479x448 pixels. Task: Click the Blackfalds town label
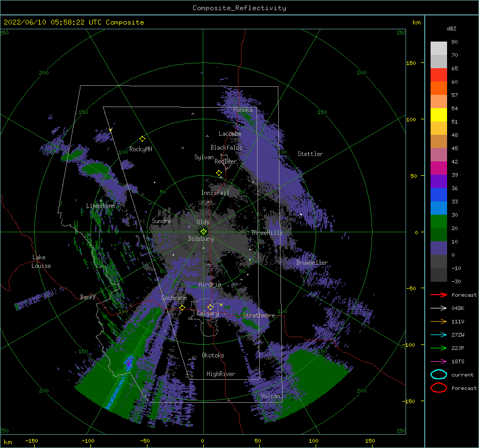coord(226,148)
